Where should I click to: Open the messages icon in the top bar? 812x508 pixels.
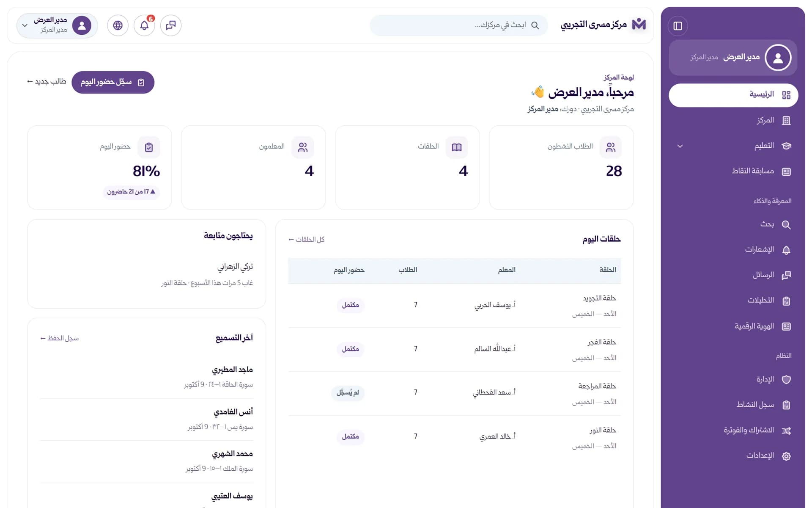[171, 25]
